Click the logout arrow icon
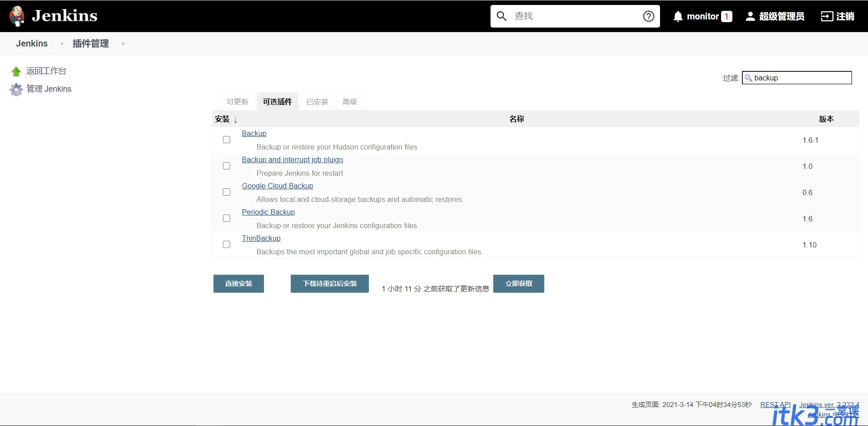 point(827,16)
